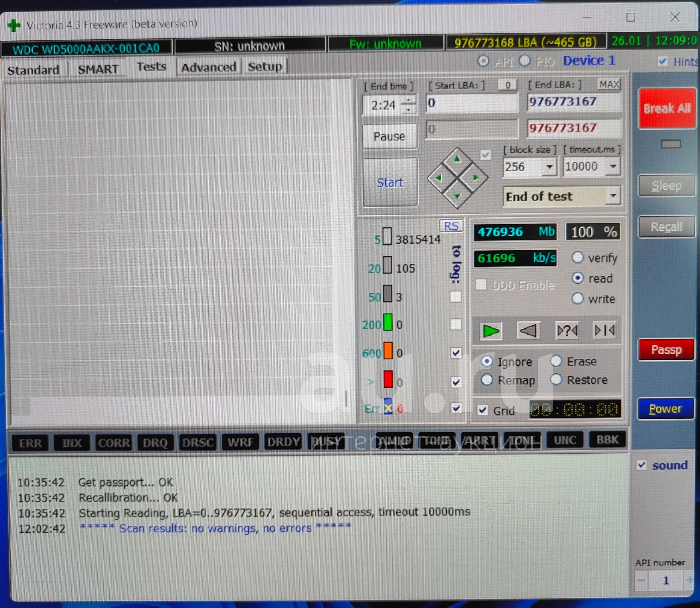Choose the Ignore action radio button
Image resolution: width=700 pixels, height=608 pixels.
point(487,361)
